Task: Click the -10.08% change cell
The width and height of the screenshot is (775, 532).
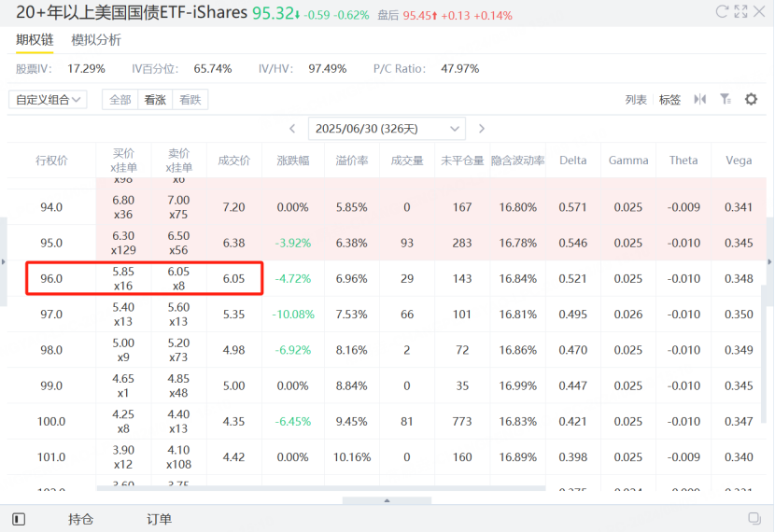Action: point(293,315)
